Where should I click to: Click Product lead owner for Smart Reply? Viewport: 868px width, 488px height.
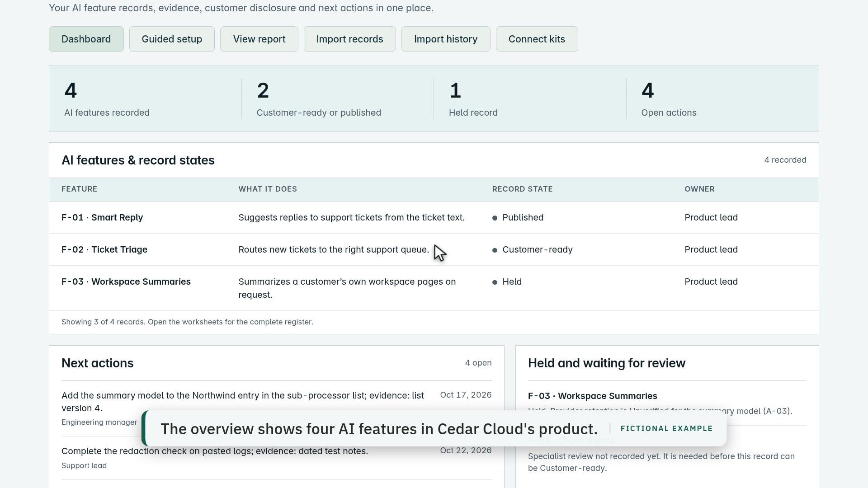(711, 217)
